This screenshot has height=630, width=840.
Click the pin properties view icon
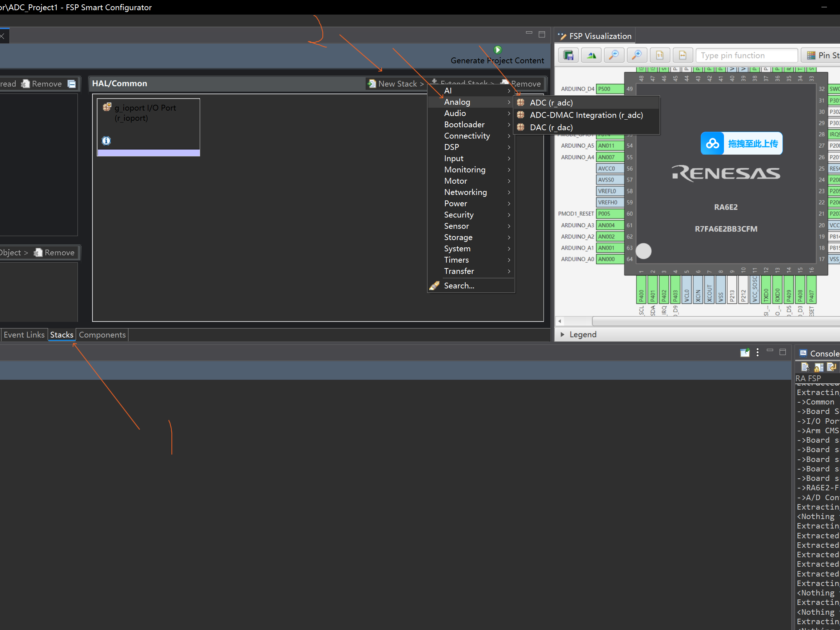pos(745,352)
